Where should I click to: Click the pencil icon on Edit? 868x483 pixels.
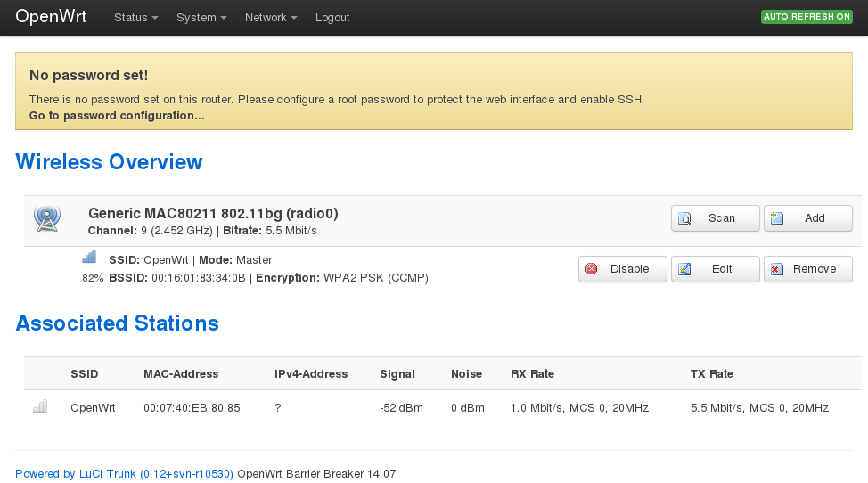685,269
